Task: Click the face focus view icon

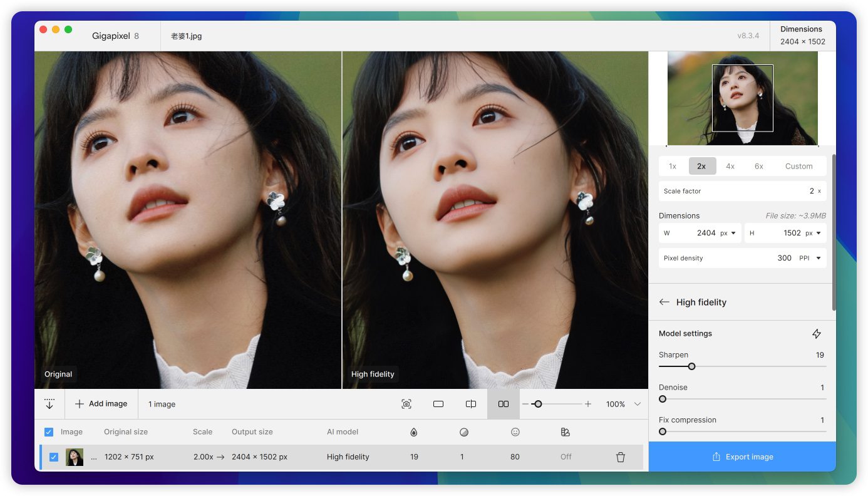Action: (406, 404)
